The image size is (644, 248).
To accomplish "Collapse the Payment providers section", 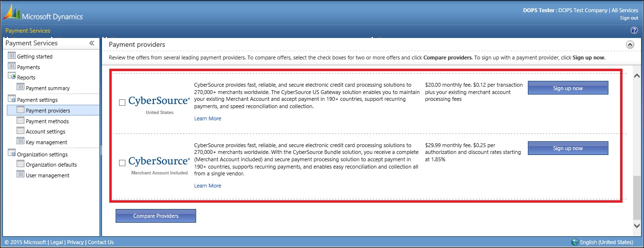I will point(630,44).
